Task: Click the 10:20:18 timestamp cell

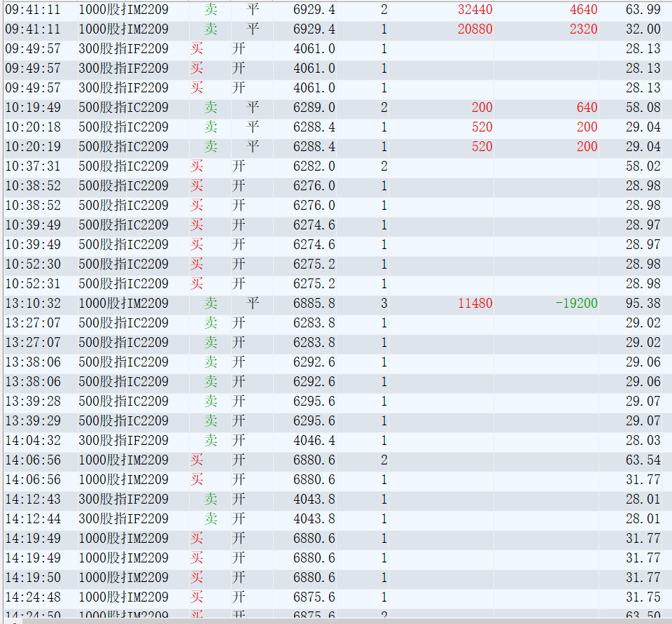Action: coord(33,127)
